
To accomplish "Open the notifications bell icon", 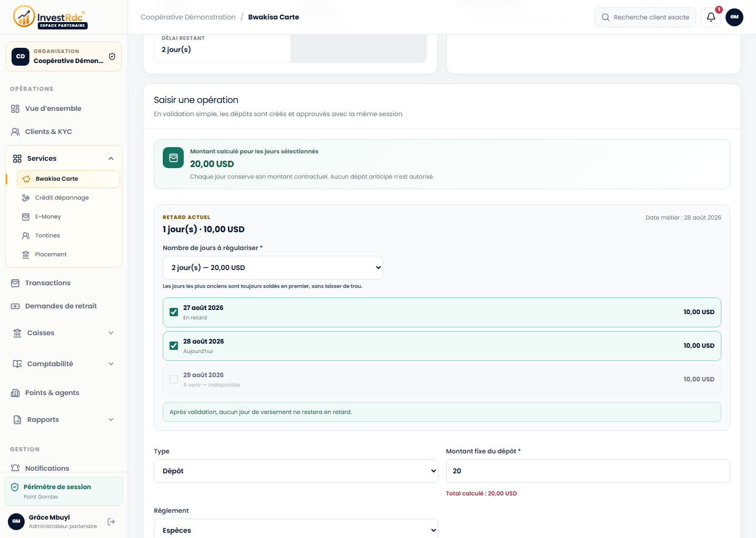I will tap(711, 17).
